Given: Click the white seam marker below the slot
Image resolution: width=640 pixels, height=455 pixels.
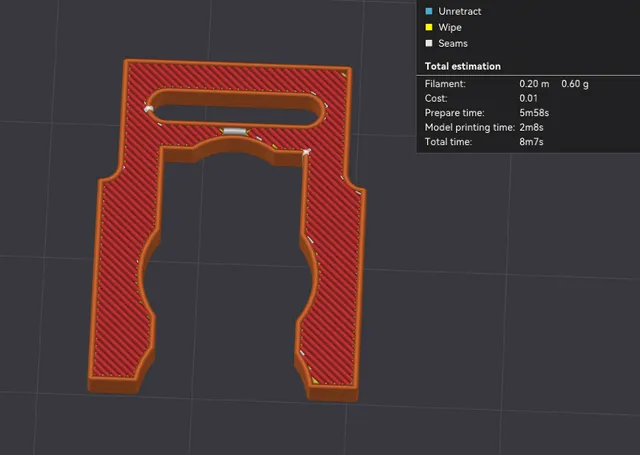Looking at the screenshot, I should click(235, 131).
